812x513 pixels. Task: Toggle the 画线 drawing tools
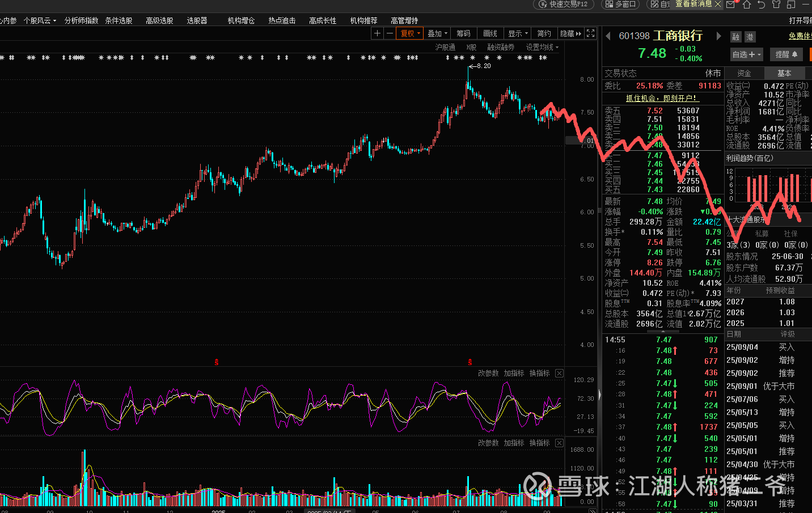pos(490,33)
